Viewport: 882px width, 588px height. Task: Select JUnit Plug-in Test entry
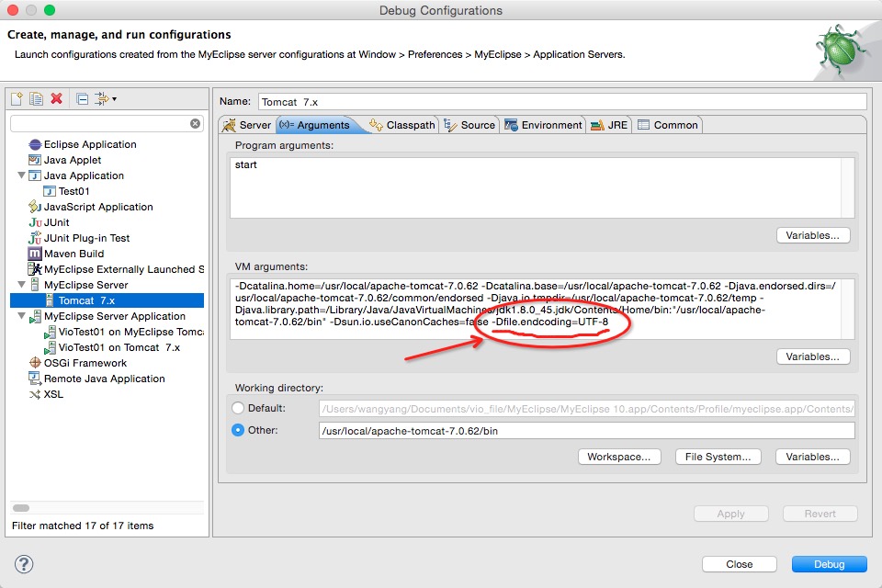[86, 238]
